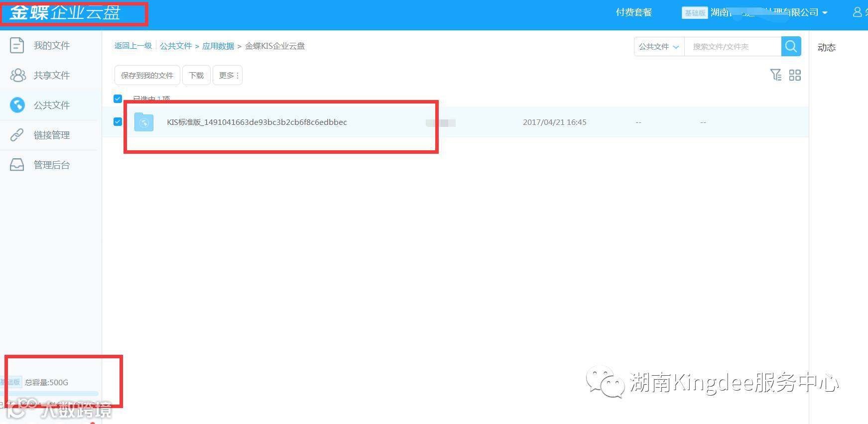Click the 金蝶企业云盘 logo

[x=65, y=12]
